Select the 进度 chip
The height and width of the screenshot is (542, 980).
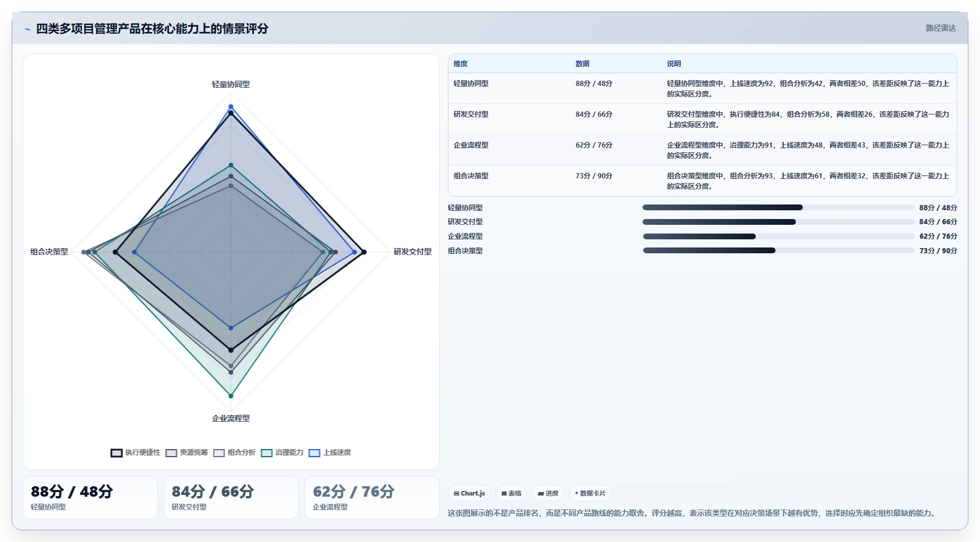tap(548, 493)
